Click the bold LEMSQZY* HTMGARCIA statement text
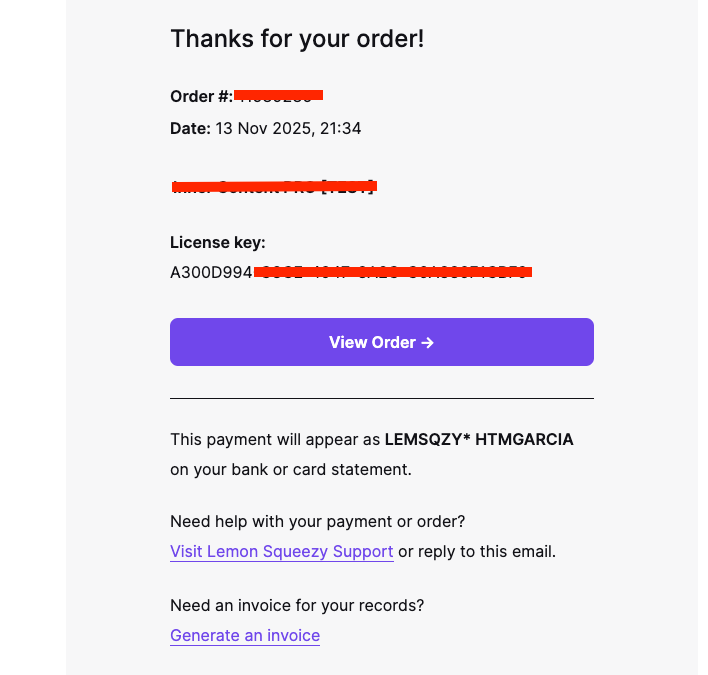Image resolution: width=708 pixels, height=675 pixels. coord(479,439)
